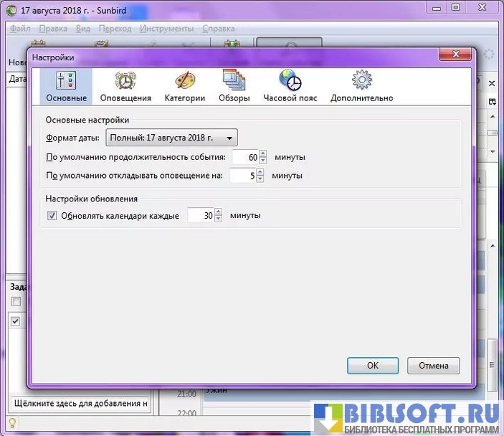Screen dimensions: 504x436
Task: Increase default event duration with up arrow
Action: [263, 153]
